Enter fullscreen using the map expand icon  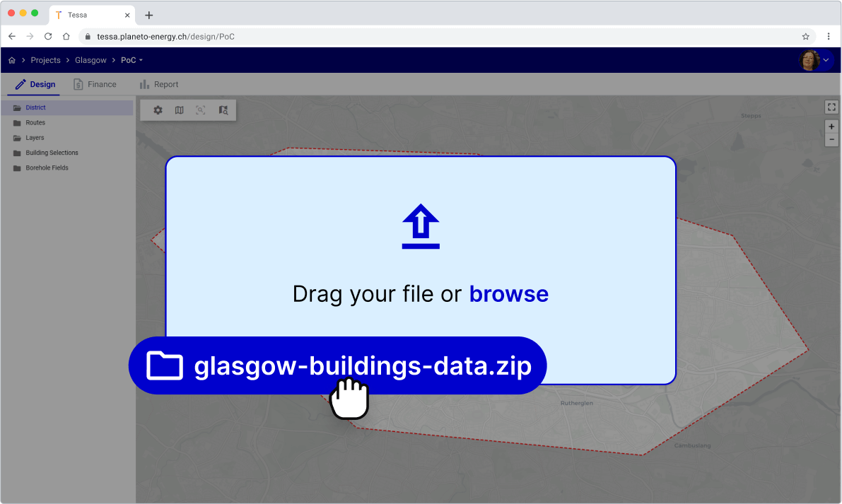(831, 107)
